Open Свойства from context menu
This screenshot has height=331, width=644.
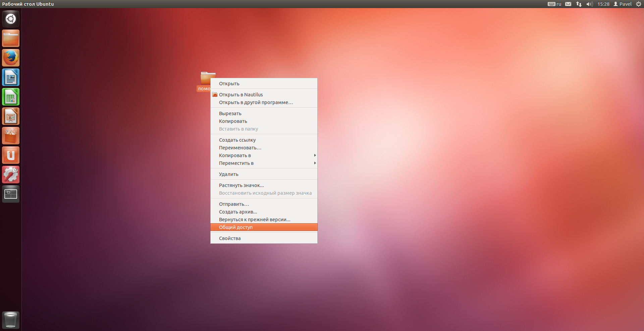tap(264, 238)
